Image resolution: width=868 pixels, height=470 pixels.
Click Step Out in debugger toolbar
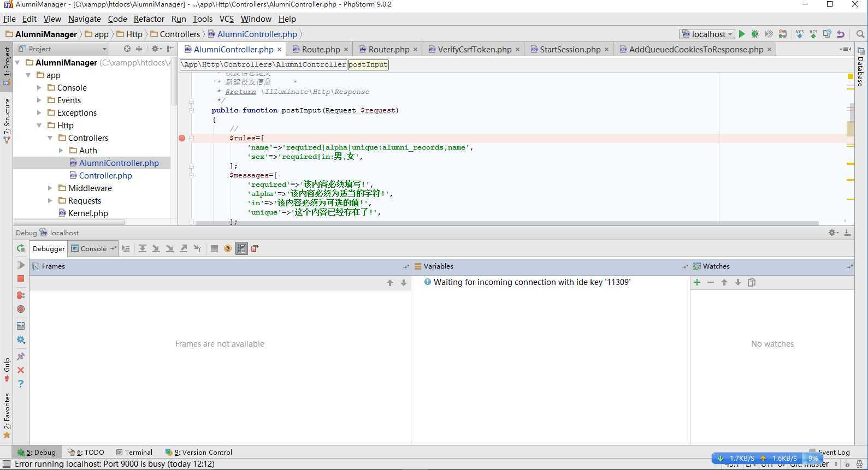[184, 248]
